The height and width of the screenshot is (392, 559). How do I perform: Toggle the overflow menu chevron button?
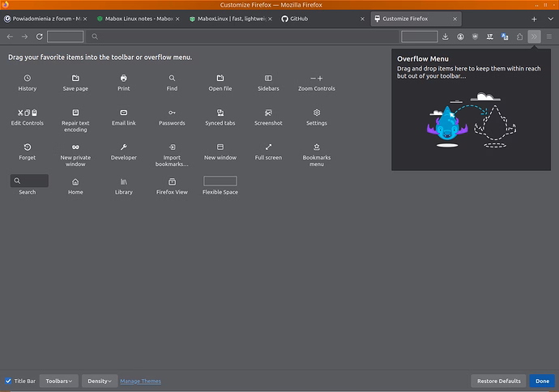[534, 36]
